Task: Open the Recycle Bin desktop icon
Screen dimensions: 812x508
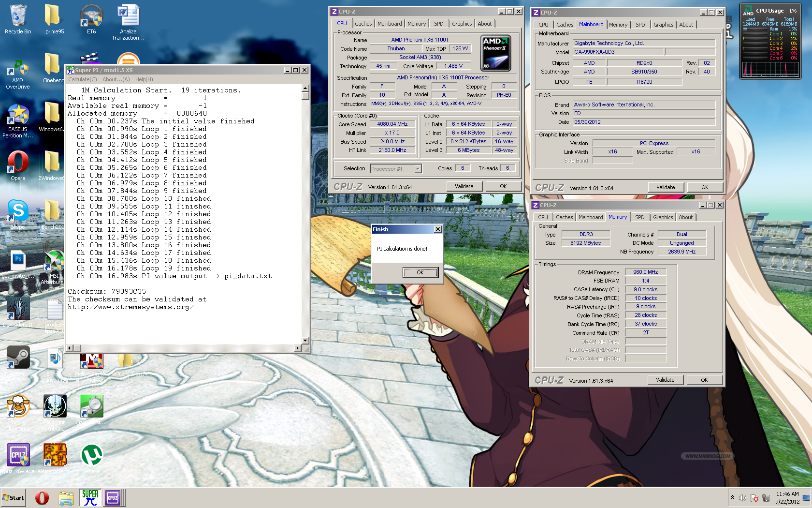Action: pyautogui.click(x=18, y=19)
